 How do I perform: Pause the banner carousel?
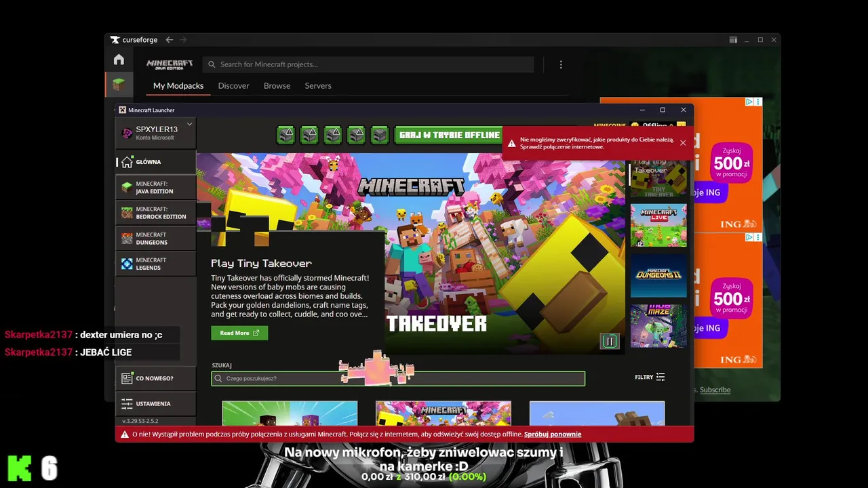(x=610, y=341)
